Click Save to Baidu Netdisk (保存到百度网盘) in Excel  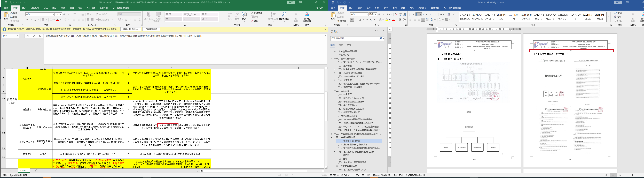tap(307, 17)
